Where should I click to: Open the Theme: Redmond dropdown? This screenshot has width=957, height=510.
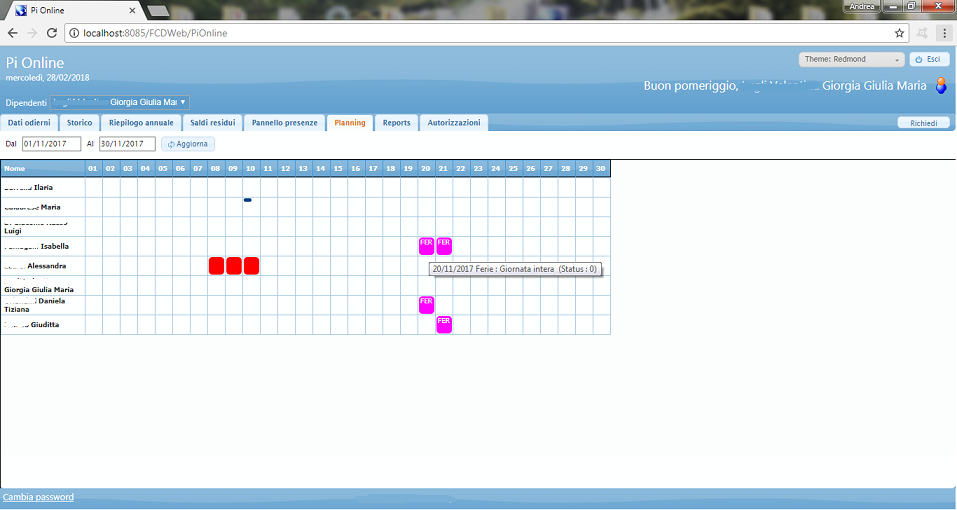851,59
